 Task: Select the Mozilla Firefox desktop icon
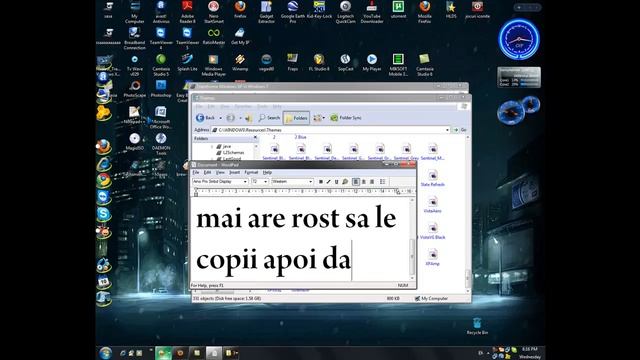click(424, 11)
